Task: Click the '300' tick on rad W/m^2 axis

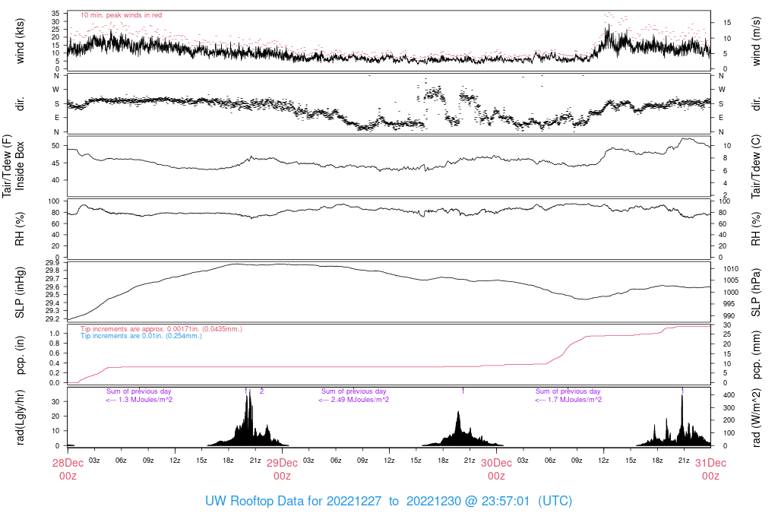Action: pos(729,408)
